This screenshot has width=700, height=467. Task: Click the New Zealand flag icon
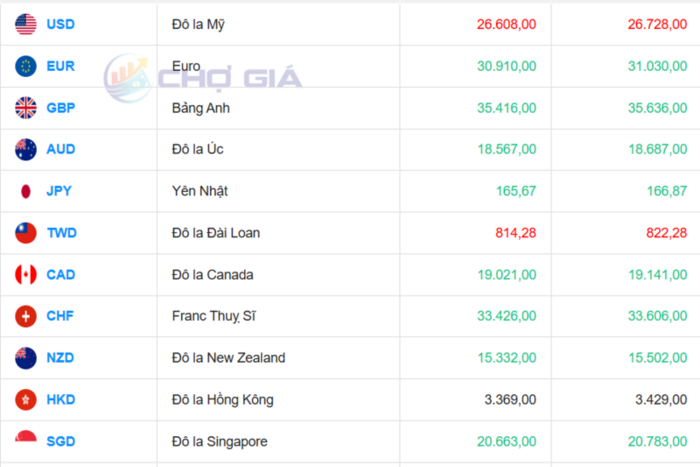point(26,358)
